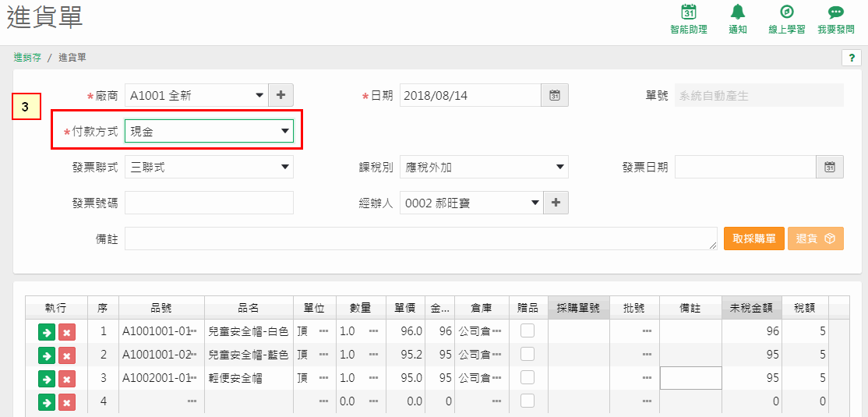868x417 pixels.
Task: Check 贈品 box for row 3
Action: (x=528, y=378)
